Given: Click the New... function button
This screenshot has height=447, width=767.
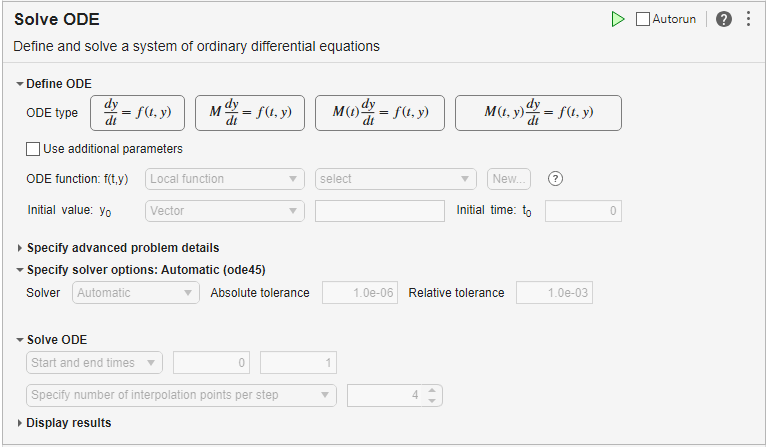Looking at the screenshot, I should coord(509,179).
